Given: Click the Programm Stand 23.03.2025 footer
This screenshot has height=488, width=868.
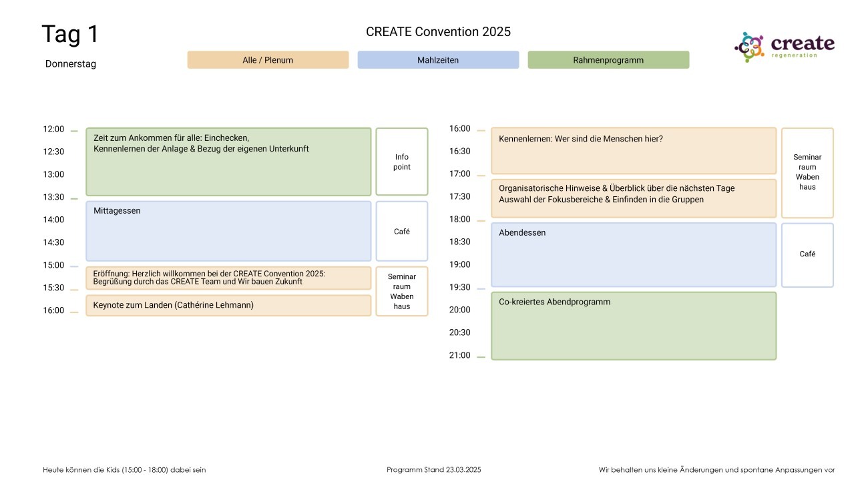Looking at the screenshot, I should pos(434,470).
